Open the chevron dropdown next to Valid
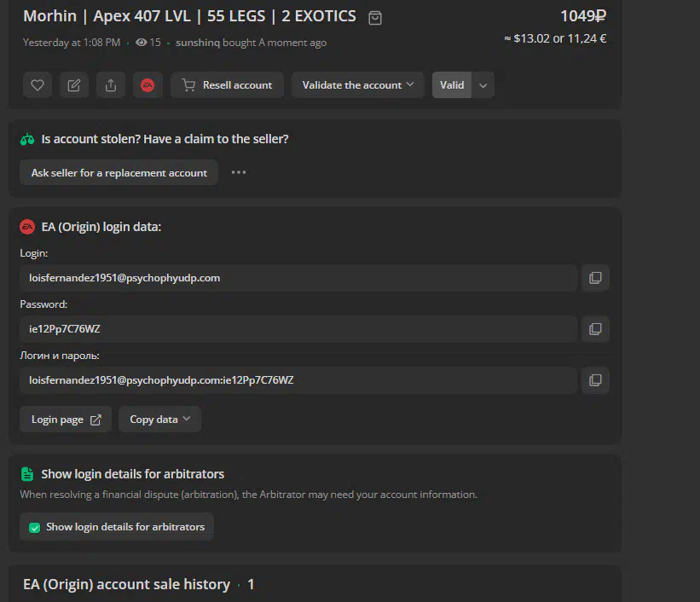The height and width of the screenshot is (602, 700). tap(483, 85)
